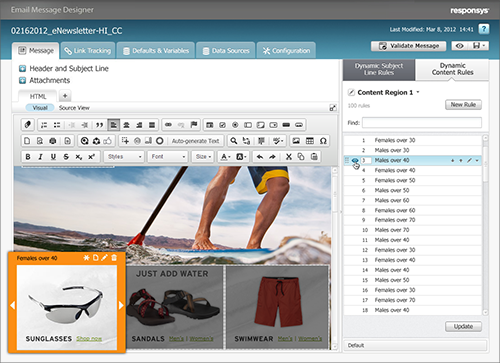Image resolution: width=500 pixels, height=363 pixels.
Task: Select the HTML content tab
Action: point(38,96)
